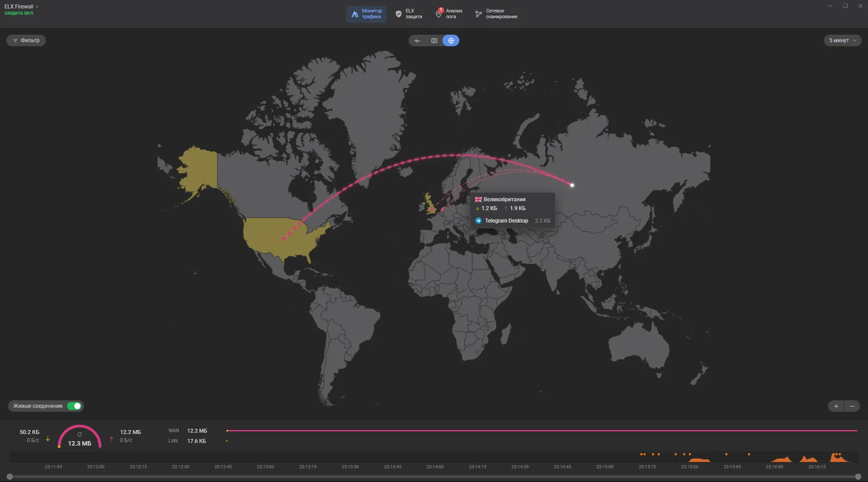Zoom in the map with plus button
Image resolution: width=868 pixels, height=482 pixels.
point(836,406)
